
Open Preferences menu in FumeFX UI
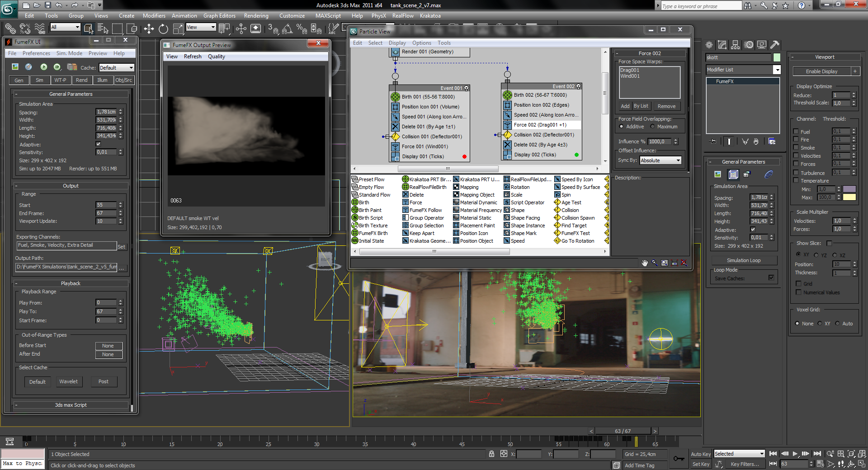[36, 53]
